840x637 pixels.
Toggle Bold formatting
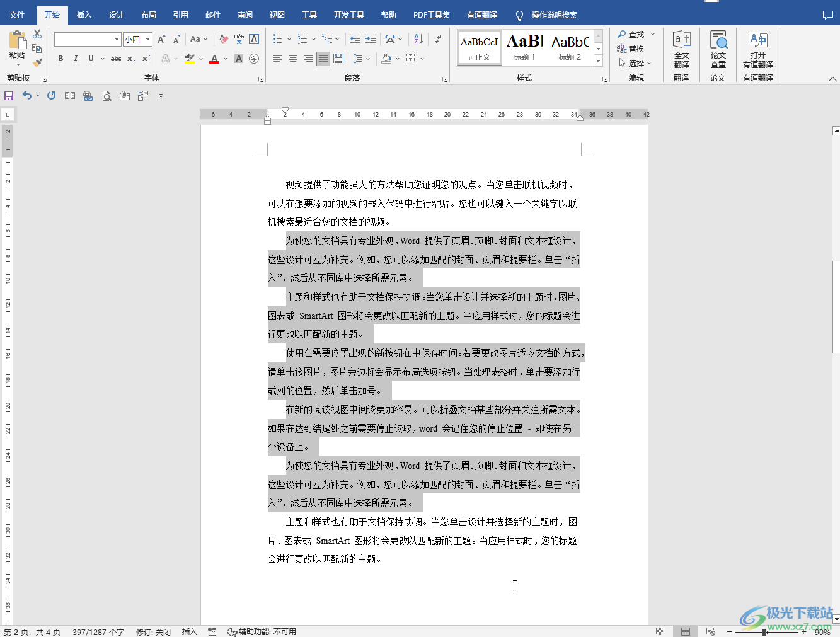(x=60, y=59)
